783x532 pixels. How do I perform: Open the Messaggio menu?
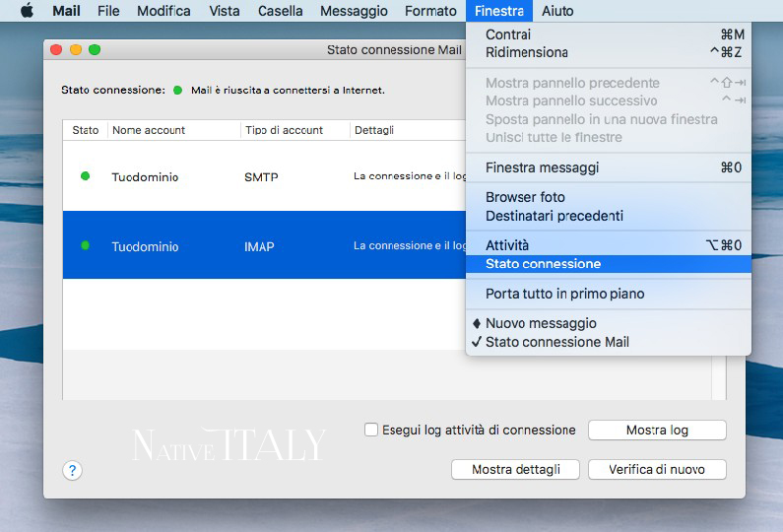[354, 11]
